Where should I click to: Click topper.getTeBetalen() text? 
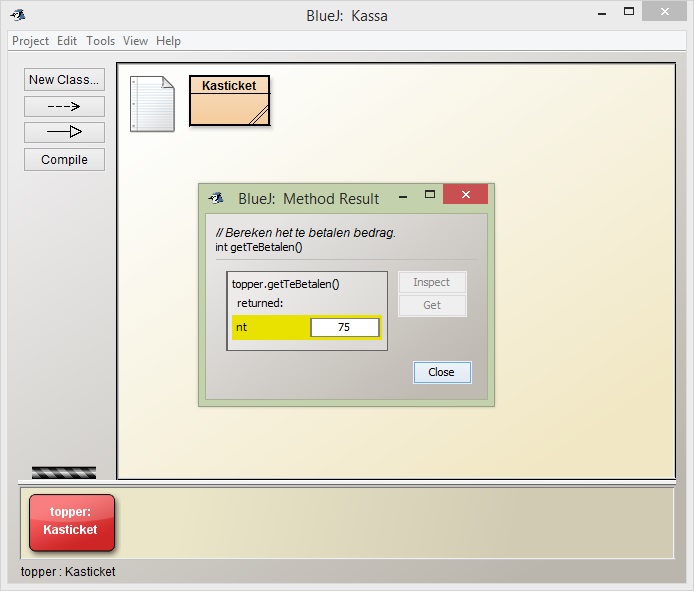pyautogui.click(x=285, y=284)
